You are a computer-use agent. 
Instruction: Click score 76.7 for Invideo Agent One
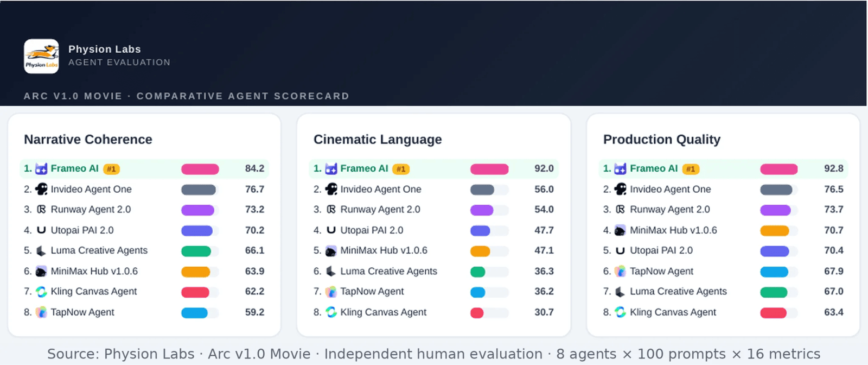tap(254, 189)
